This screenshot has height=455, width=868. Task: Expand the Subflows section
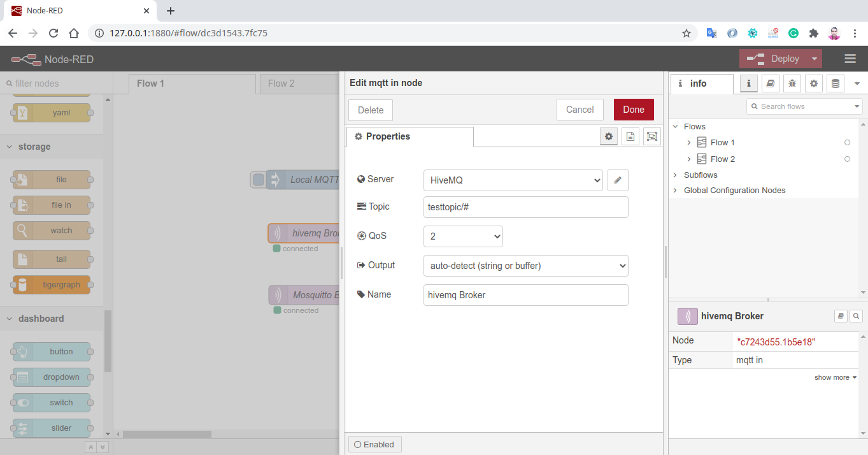click(675, 175)
